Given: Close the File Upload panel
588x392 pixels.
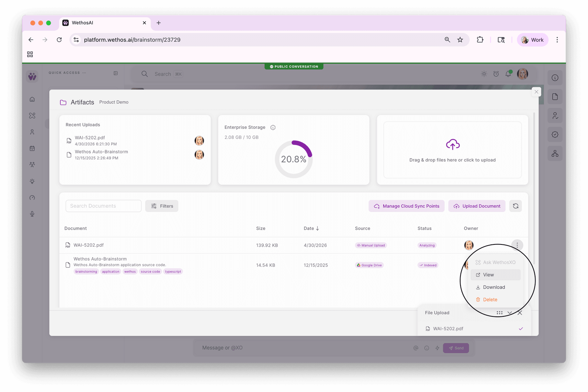Looking at the screenshot, I should (x=520, y=313).
